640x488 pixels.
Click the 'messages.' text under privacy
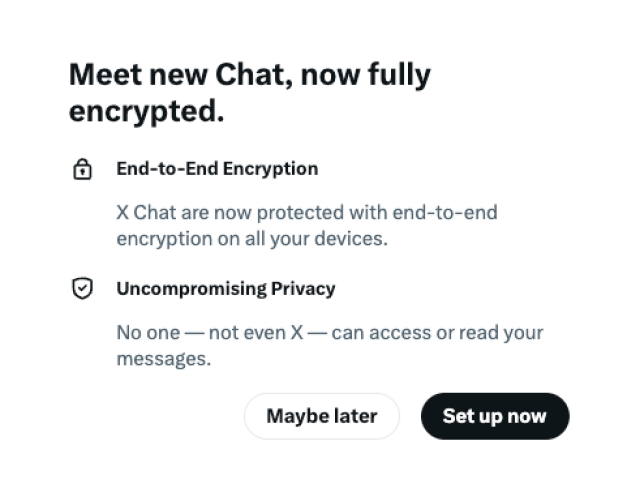[164, 359]
